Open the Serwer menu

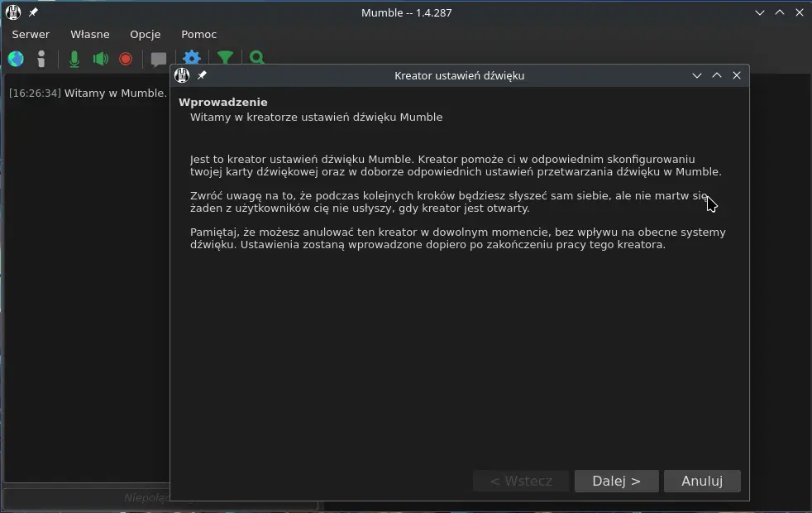click(31, 34)
